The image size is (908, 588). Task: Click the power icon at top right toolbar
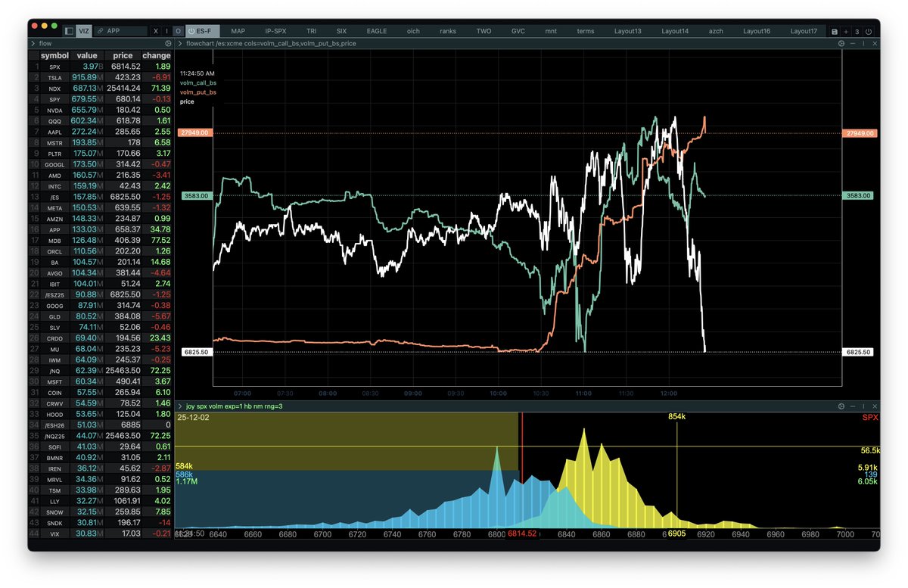point(868,33)
